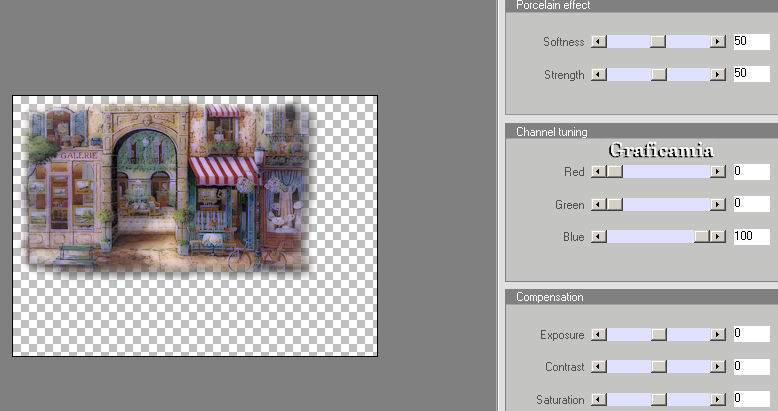
Task: Click right arrow of Strength slider
Action: (x=718, y=74)
